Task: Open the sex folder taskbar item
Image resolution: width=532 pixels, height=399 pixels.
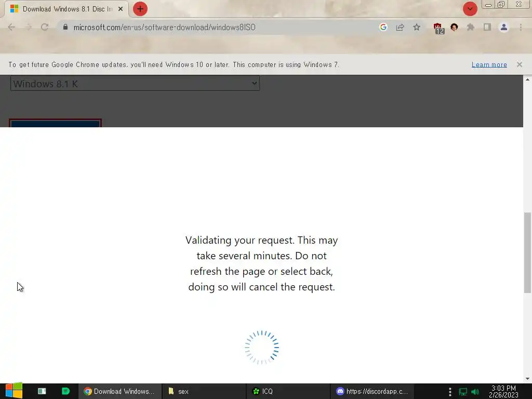Action: (x=204, y=391)
